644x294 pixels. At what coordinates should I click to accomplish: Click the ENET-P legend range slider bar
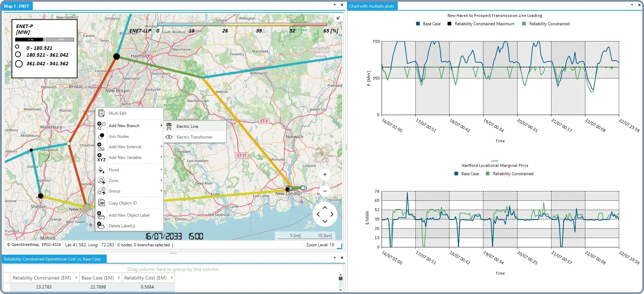coord(44,40)
